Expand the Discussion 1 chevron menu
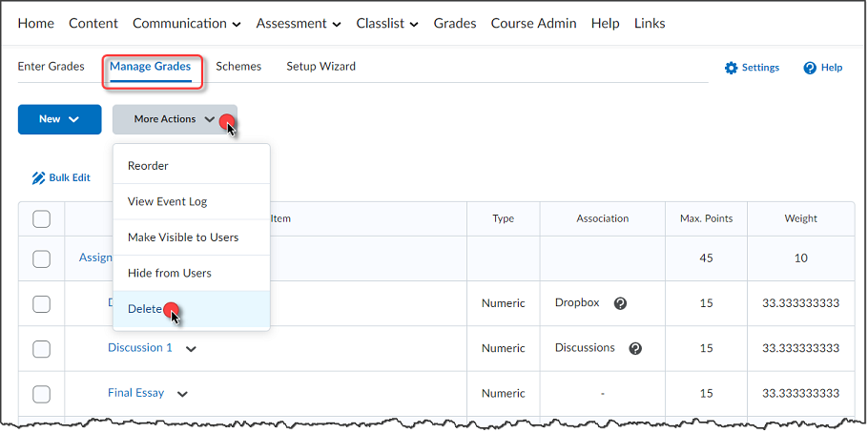Viewport: 868px width, 433px height. [191, 349]
